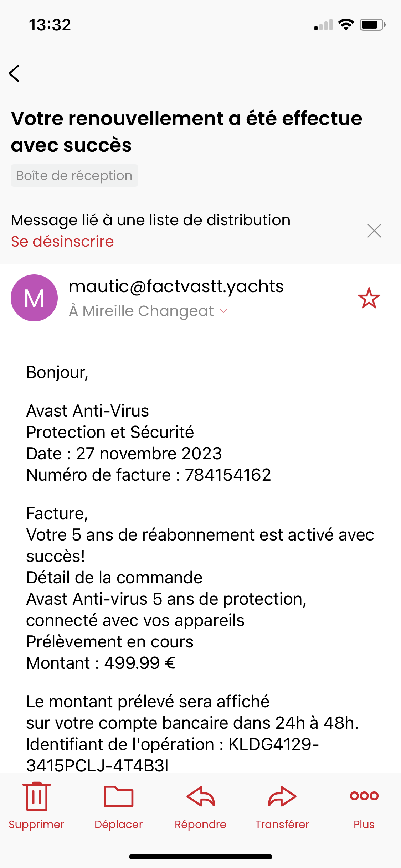Expand recipient details chevron
401x868 pixels.
click(x=224, y=311)
